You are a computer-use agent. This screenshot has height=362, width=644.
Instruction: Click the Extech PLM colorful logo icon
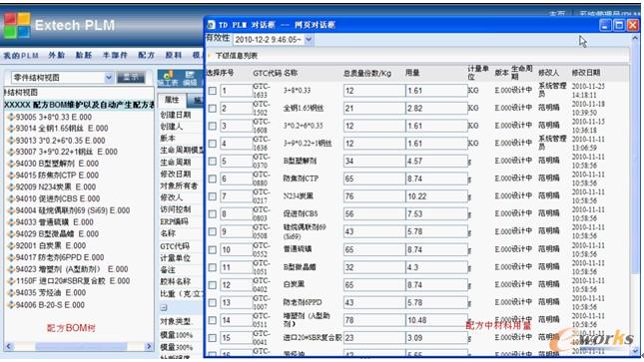[17, 26]
